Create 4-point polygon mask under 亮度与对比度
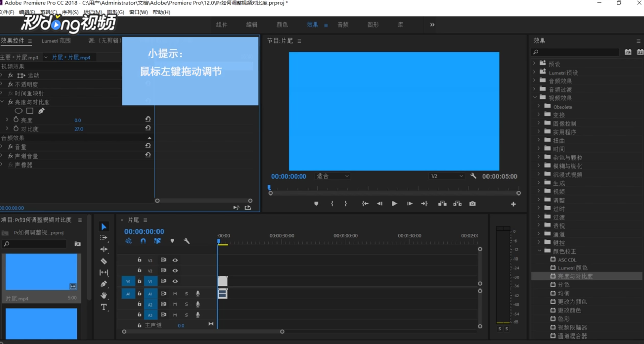 [30, 111]
